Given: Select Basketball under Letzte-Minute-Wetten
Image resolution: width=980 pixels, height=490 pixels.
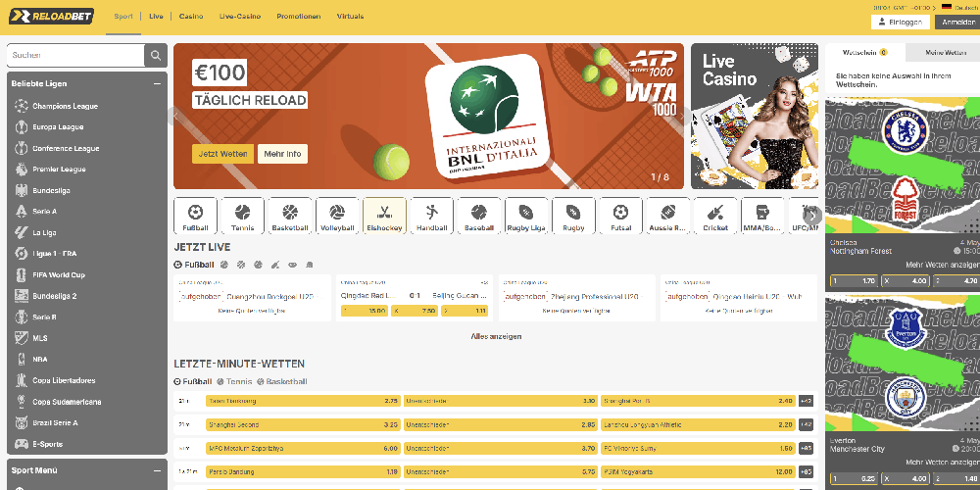Looking at the screenshot, I should (282, 382).
